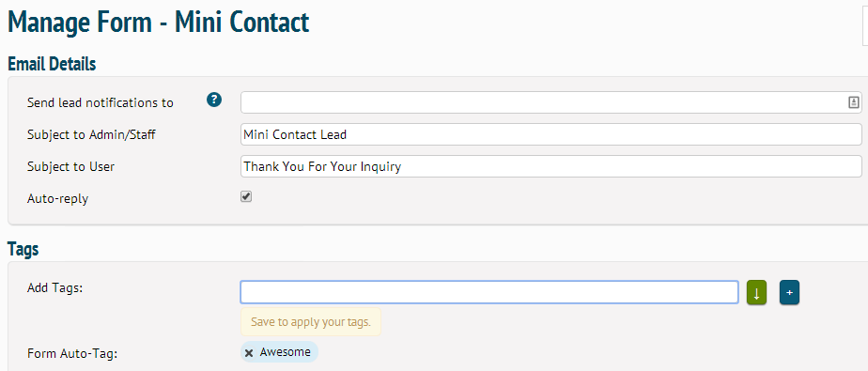Click contact card icon in notifications field
This screenshot has width=868, height=371.
pyautogui.click(x=853, y=102)
